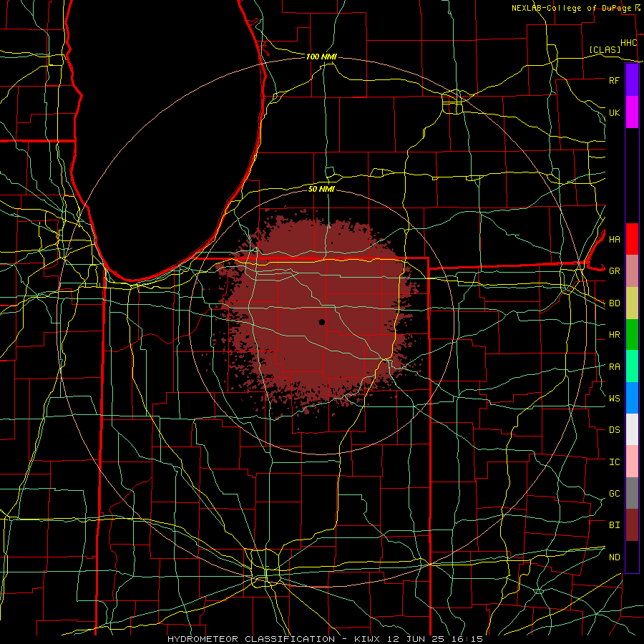Click the '50 NMI' range ring label

(x=321, y=189)
